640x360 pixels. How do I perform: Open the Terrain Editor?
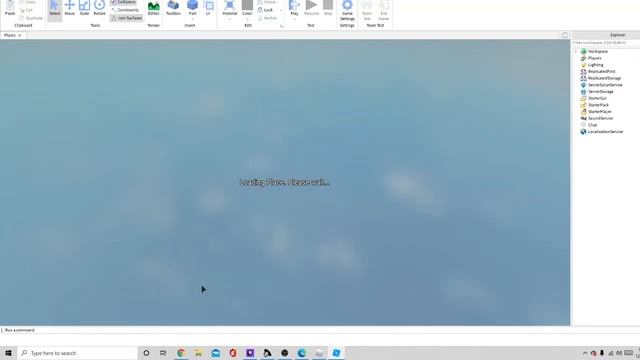pyautogui.click(x=153, y=8)
